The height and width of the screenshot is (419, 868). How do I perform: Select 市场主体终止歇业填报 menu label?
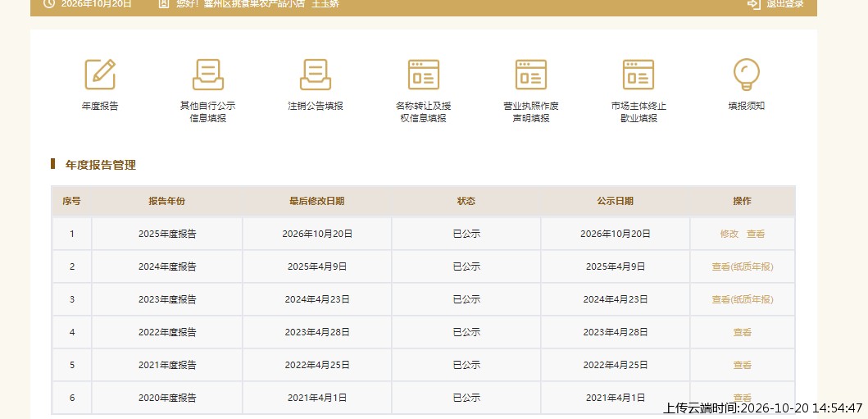point(639,112)
